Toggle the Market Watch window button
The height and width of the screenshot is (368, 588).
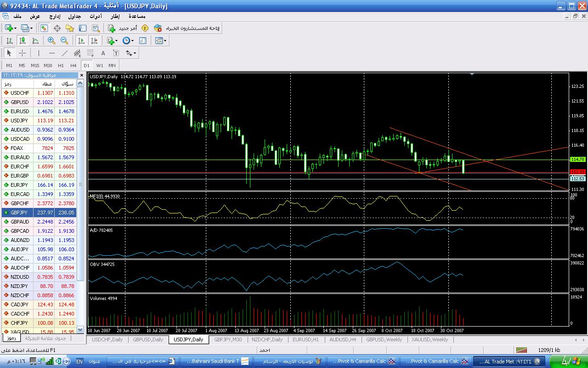coord(44,28)
